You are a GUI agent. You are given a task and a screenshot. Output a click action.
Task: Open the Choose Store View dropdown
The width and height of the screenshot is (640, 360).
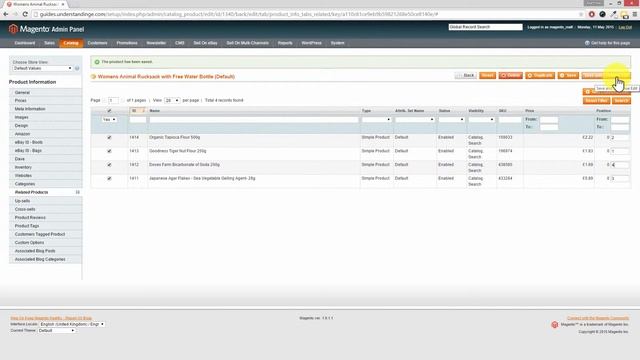click(42, 69)
